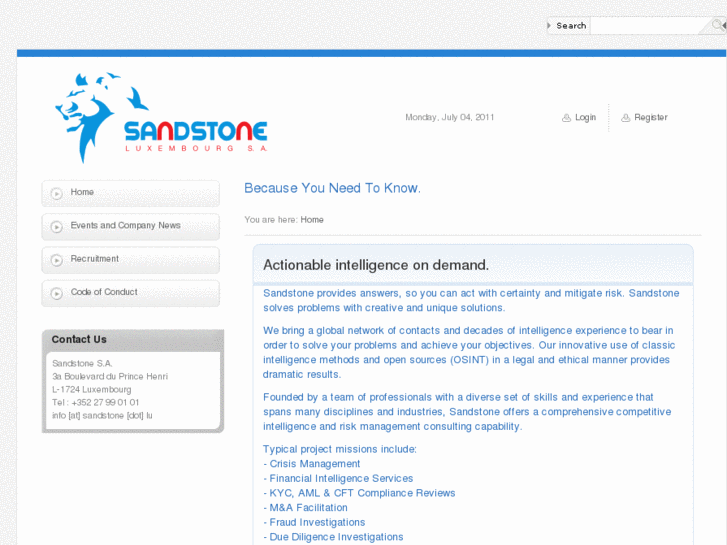Open the Home menu item
Screen dimensions: 727x545
130,193
